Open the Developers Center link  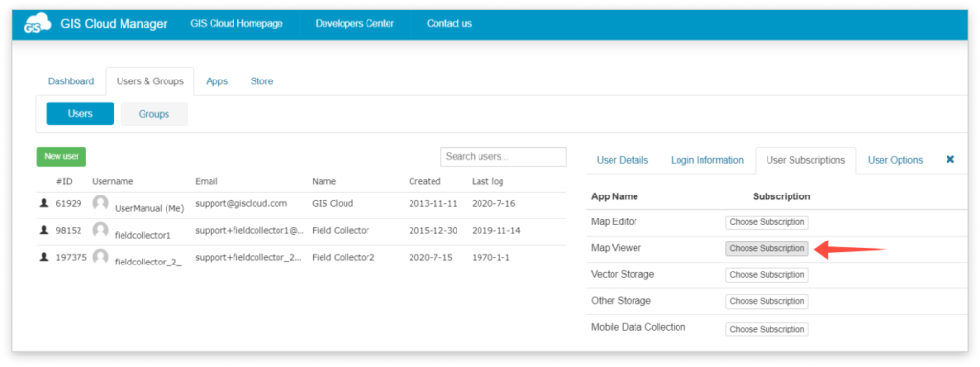(x=354, y=24)
